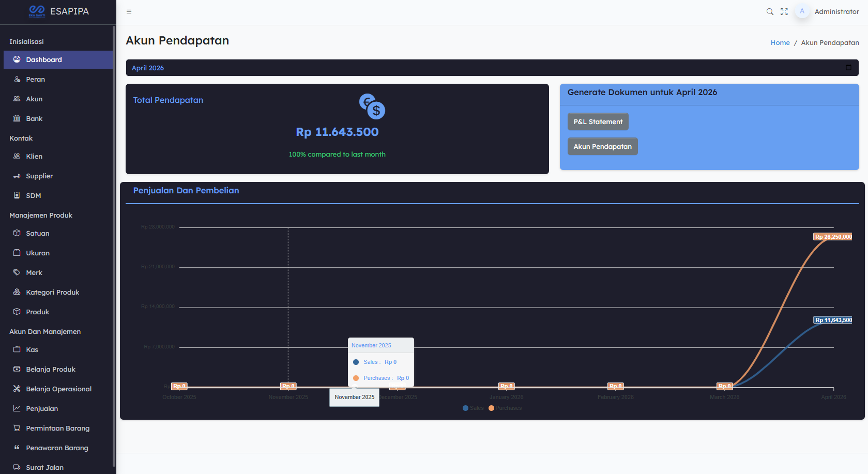The image size is (868, 474).
Task: Click the Belanja Operasional tools icon
Action: (17, 389)
